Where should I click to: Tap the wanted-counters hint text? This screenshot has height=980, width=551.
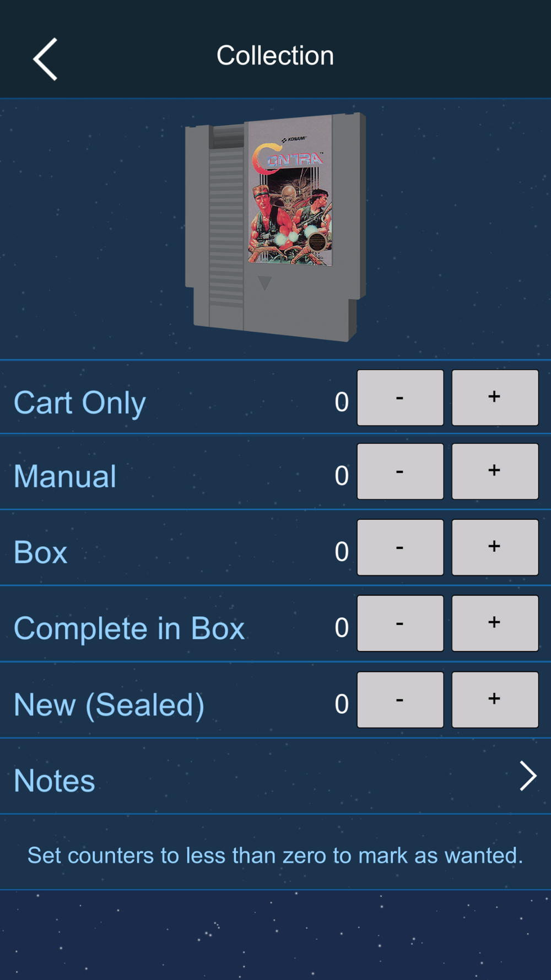(275, 855)
